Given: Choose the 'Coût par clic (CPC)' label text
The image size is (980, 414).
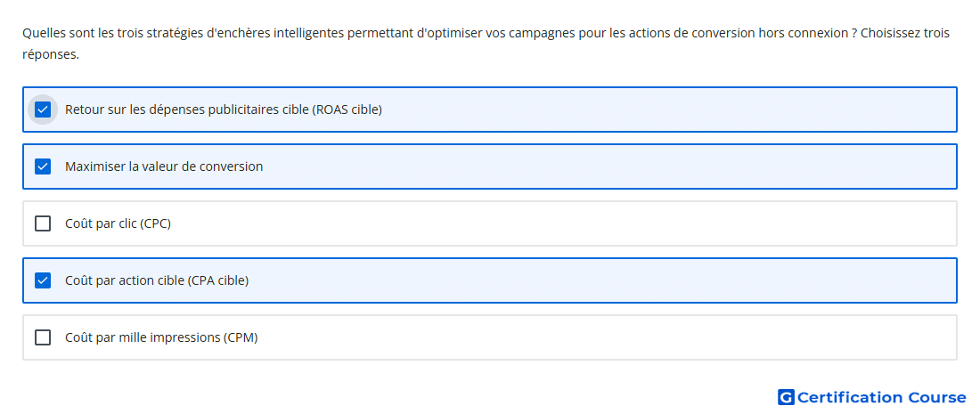Looking at the screenshot, I should pos(118,223).
